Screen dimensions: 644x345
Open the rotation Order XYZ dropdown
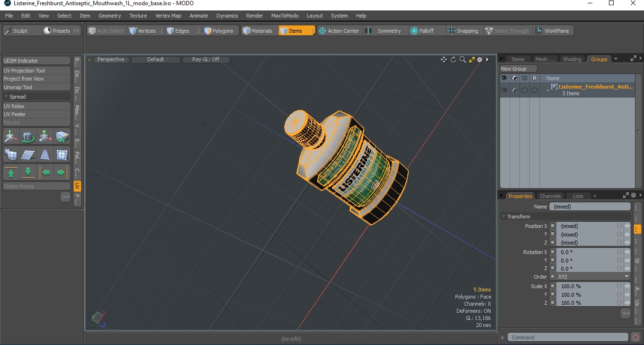coord(594,277)
